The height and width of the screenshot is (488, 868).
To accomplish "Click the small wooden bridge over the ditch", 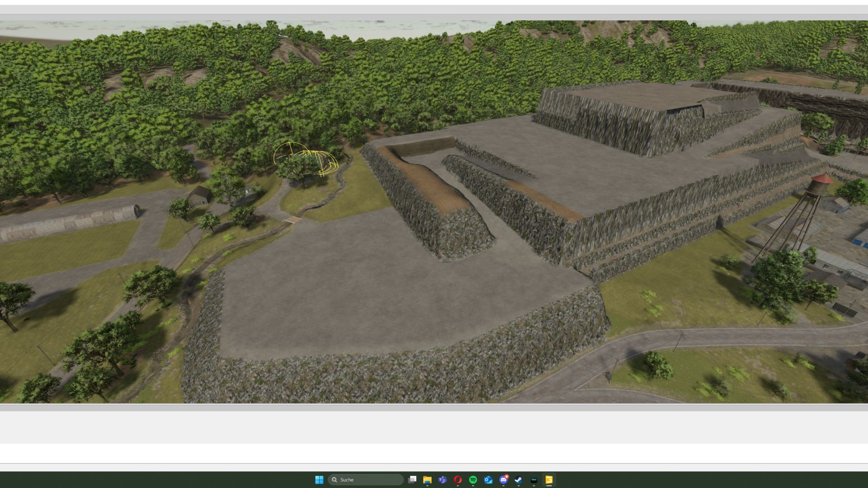I will [293, 220].
